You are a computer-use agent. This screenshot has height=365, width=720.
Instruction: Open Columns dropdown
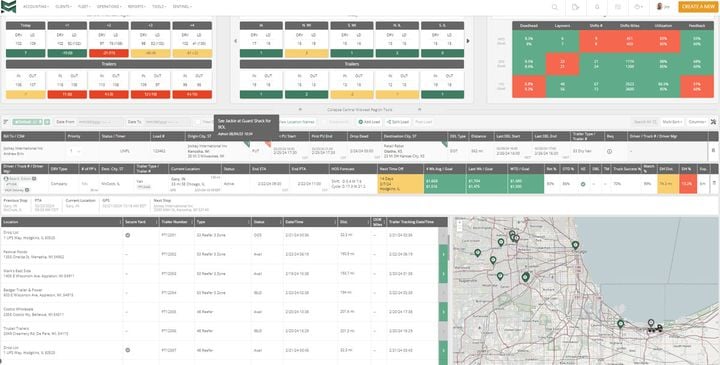pos(698,122)
